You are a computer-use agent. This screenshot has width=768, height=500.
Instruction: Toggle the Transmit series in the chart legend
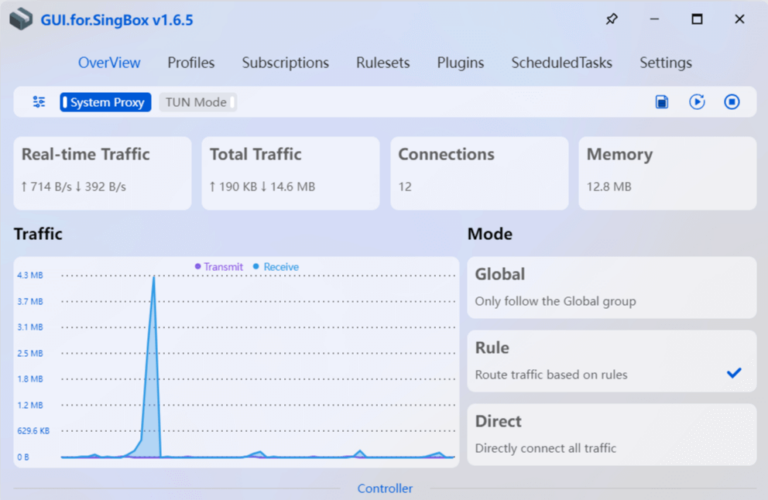[218, 267]
